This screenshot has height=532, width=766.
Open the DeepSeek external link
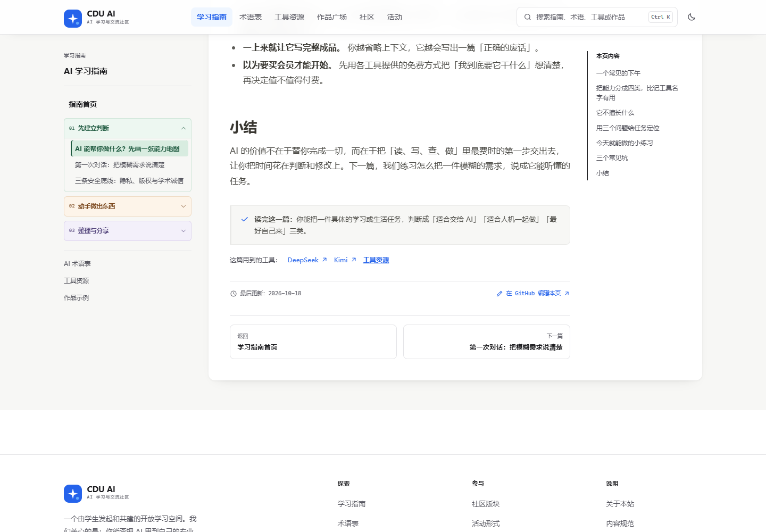click(307, 260)
